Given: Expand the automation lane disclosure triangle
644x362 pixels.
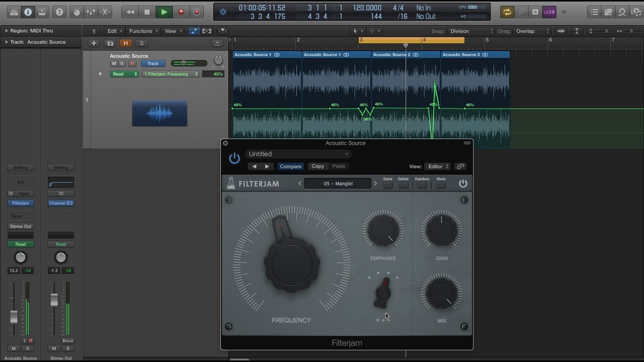Looking at the screenshot, I should (101, 74).
